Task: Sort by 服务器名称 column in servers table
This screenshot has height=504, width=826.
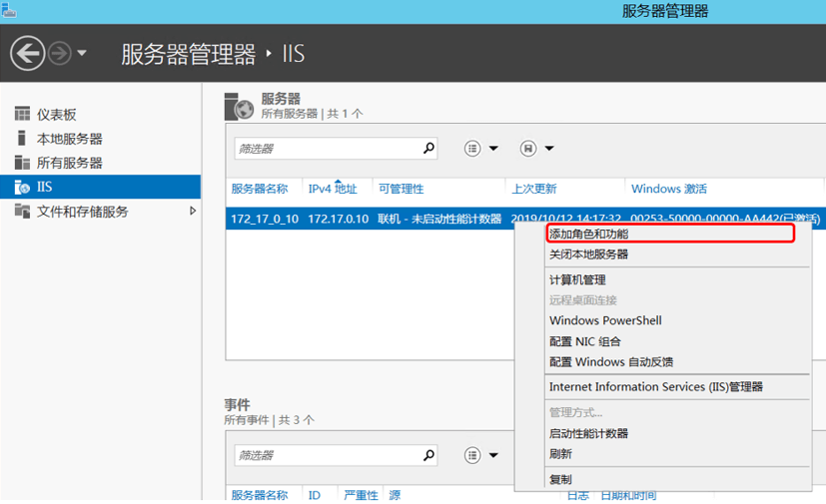Action: [260, 189]
